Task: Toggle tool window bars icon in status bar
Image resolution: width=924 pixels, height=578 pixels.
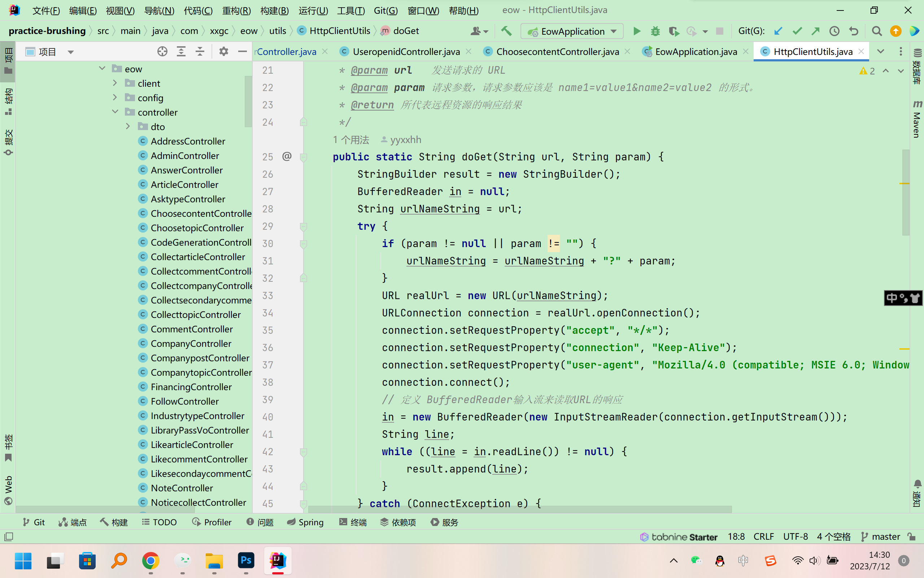Action: [8, 537]
